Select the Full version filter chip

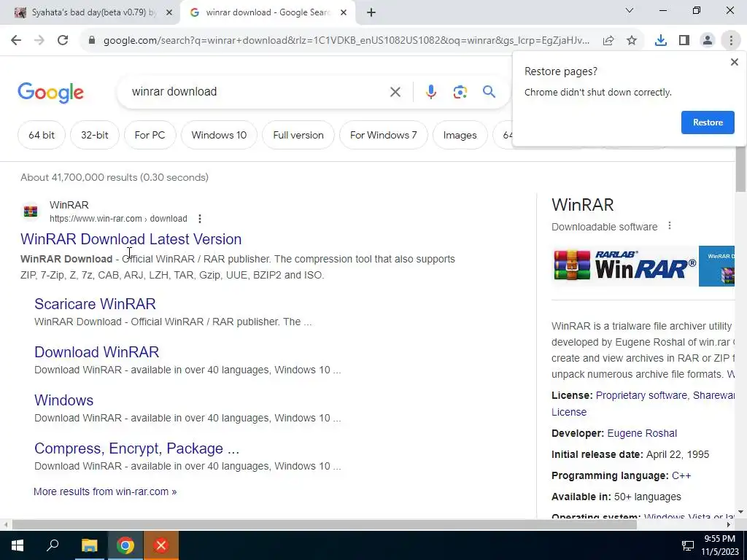point(298,135)
